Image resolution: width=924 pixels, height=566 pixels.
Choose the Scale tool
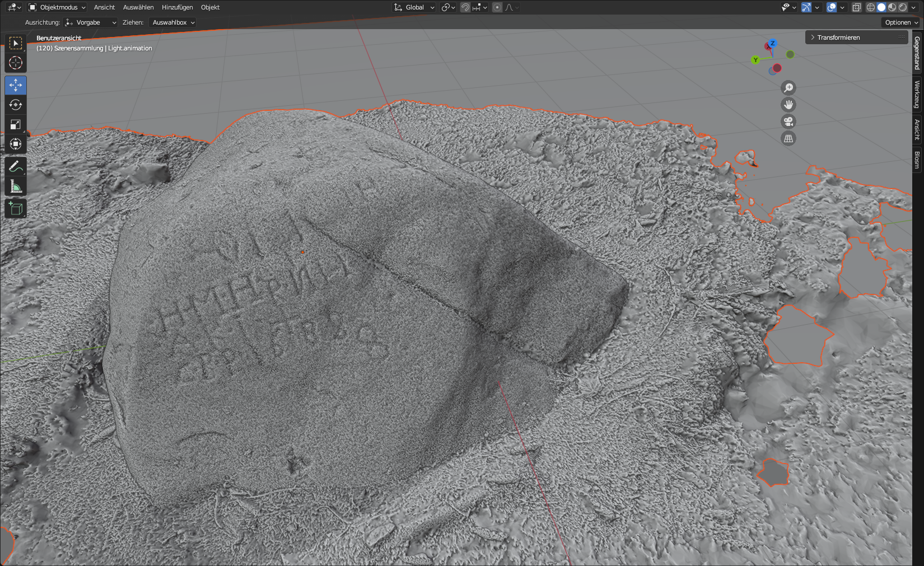[x=16, y=125]
